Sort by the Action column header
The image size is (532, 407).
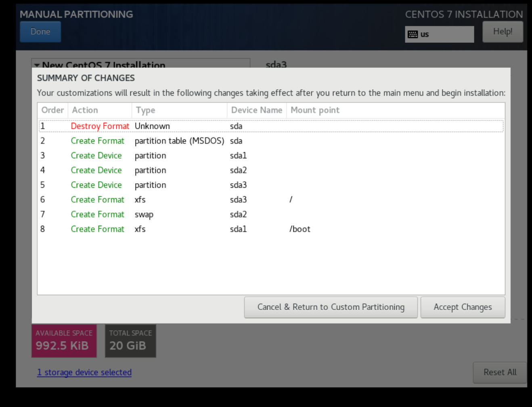pos(100,110)
